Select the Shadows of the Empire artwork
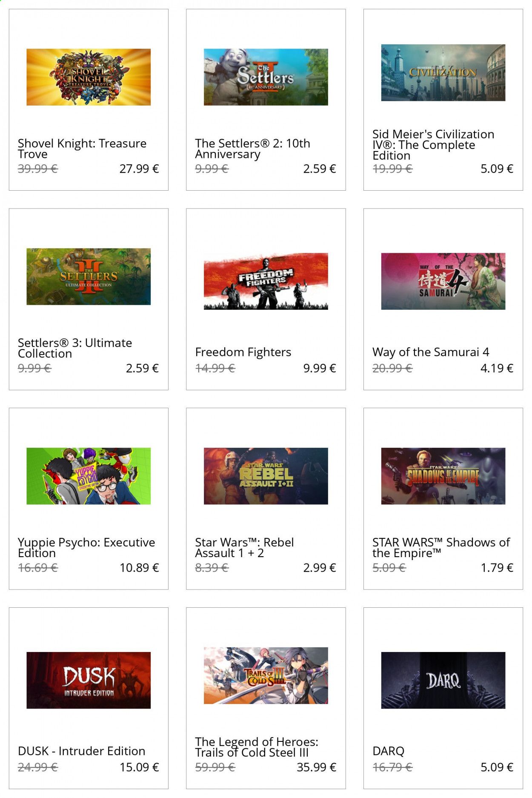This screenshot has height=798, width=532. pos(443,476)
